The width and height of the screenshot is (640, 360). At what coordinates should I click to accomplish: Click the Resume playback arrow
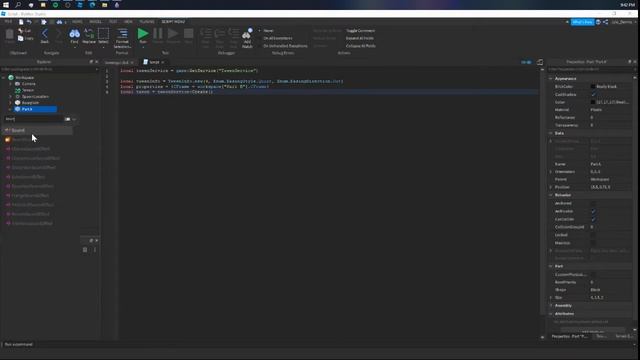coord(173,33)
